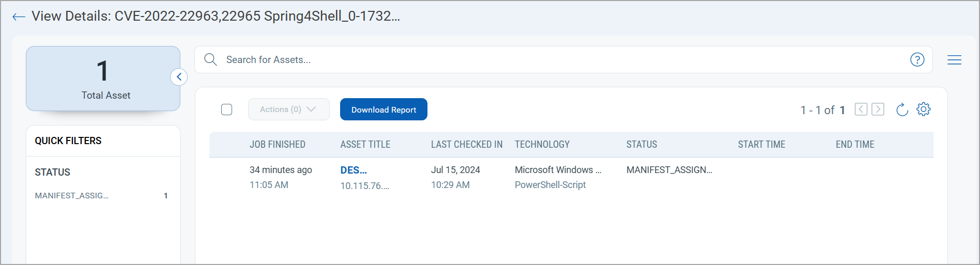The width and height of the screenshot is (980, 265).
Task: Collapse the left filters panel chevron
Action: click(179, 77)
